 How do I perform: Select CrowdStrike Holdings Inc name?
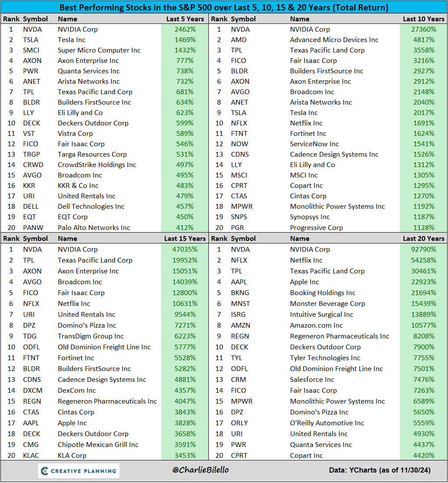[x=97, y=165]
